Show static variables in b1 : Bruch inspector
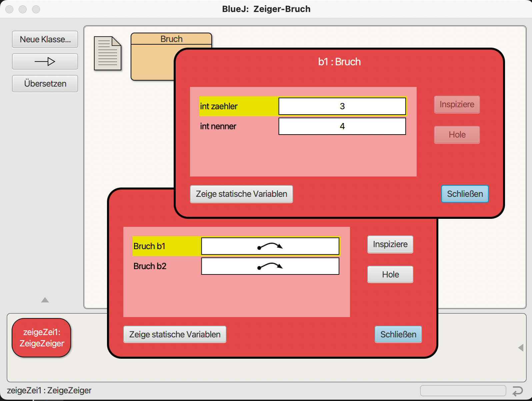 241,194
